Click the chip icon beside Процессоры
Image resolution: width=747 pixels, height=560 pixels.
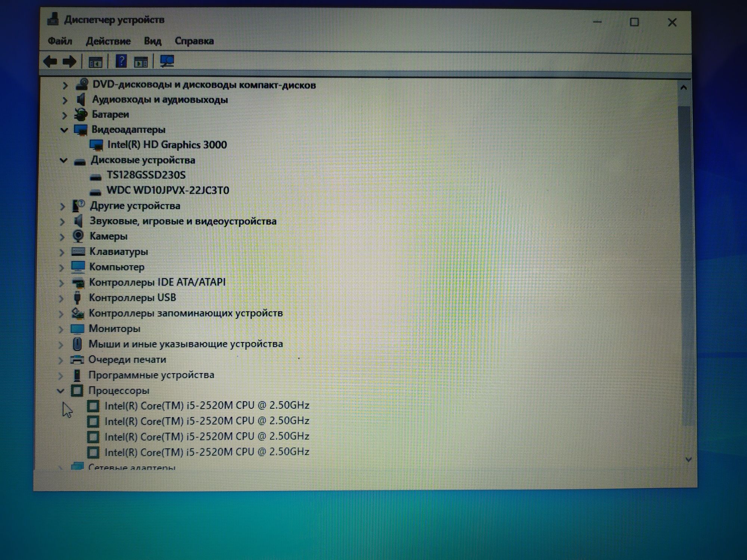[77, 391]
